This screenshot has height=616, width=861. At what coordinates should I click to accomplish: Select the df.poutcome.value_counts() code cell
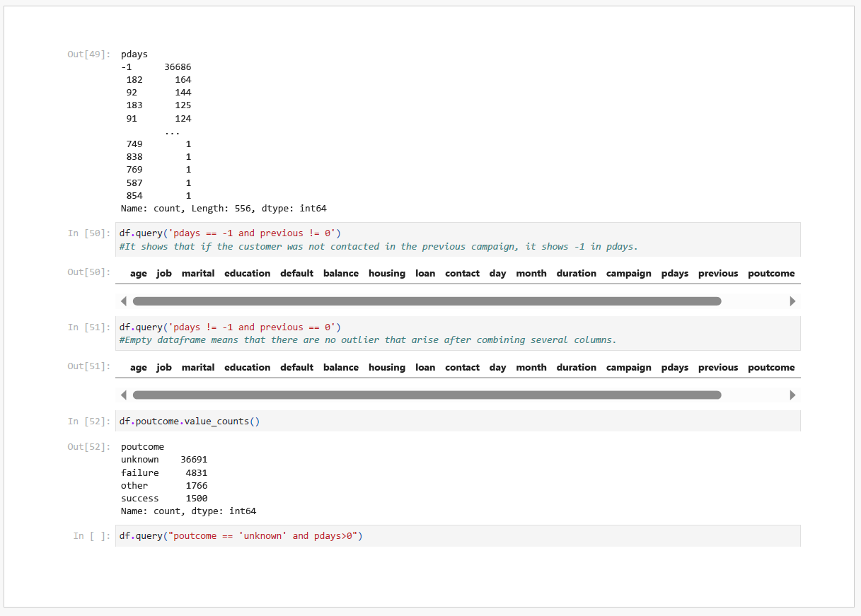pyautogui.click(x=190, y=422)
